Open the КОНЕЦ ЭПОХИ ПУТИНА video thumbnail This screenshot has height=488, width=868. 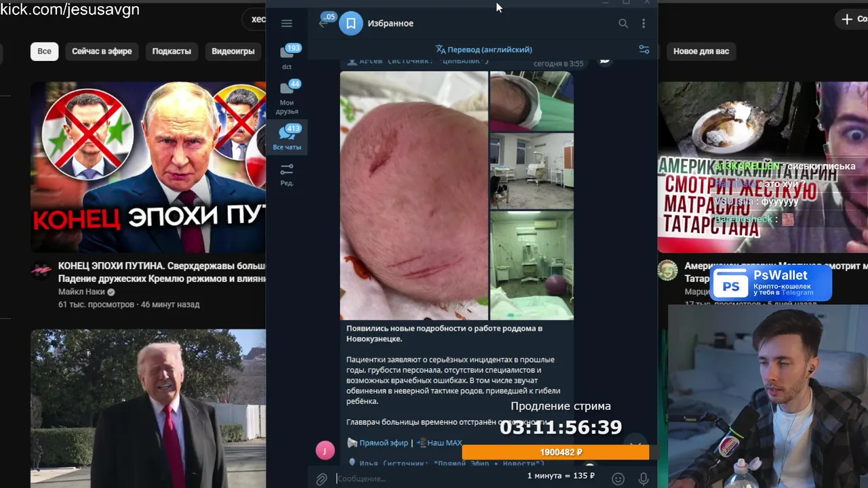tap(148, 167)
